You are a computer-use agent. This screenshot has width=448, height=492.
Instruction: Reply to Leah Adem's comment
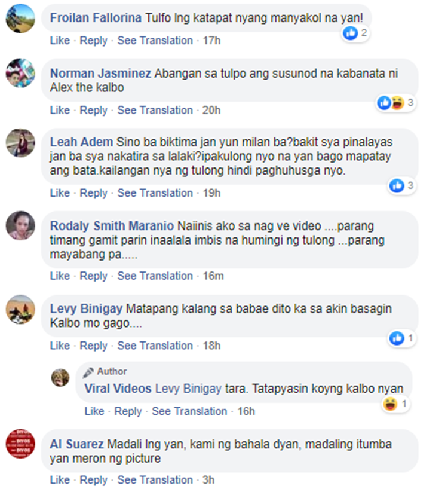93,193
